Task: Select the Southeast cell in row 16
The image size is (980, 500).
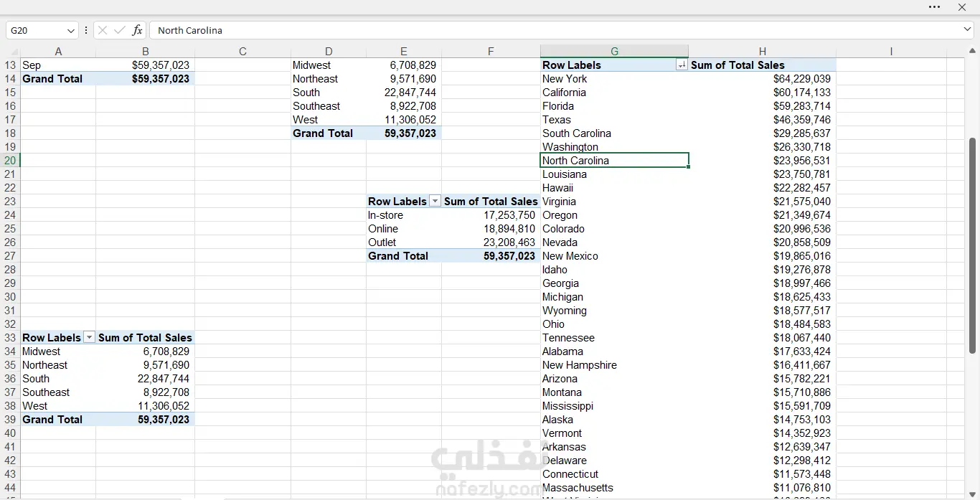Action: (329, 106)
